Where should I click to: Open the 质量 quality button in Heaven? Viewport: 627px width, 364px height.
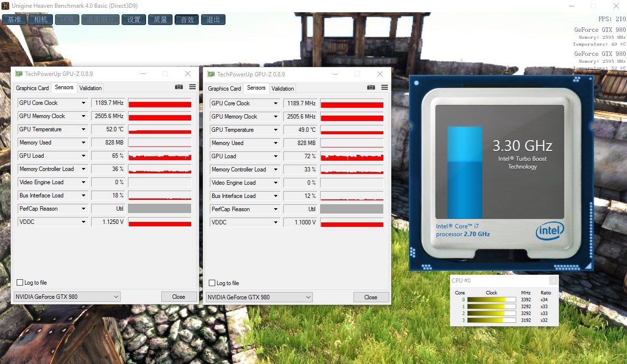160,20
